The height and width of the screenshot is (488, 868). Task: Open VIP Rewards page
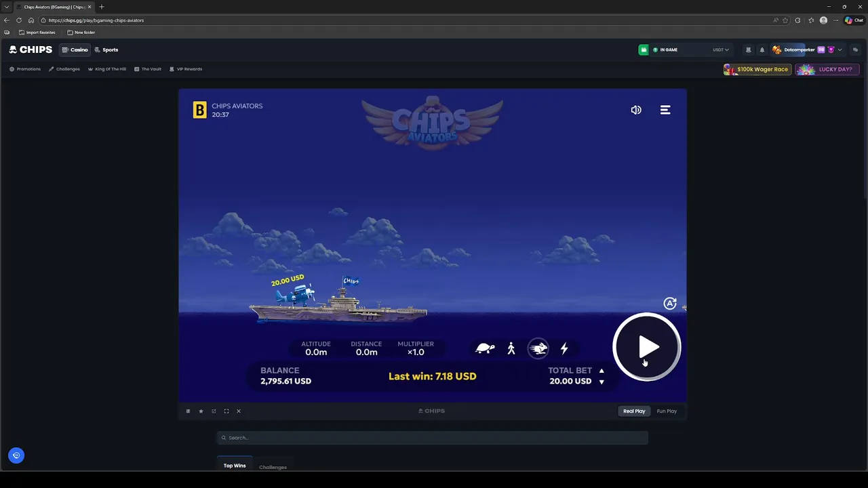186,69
